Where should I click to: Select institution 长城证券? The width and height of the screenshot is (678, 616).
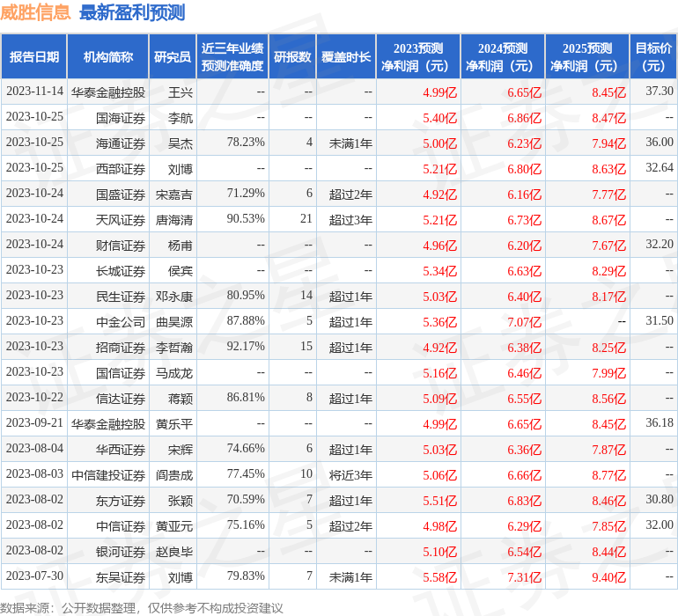tap(121, 271)
